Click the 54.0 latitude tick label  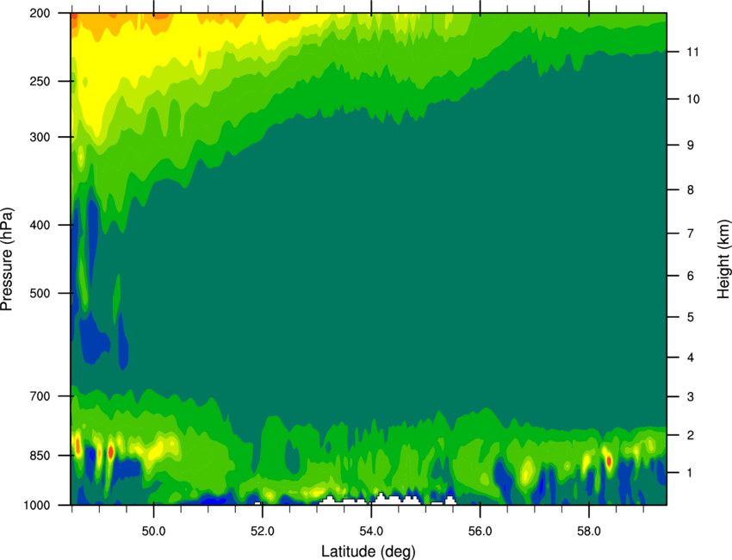click(x=371, y=532)
